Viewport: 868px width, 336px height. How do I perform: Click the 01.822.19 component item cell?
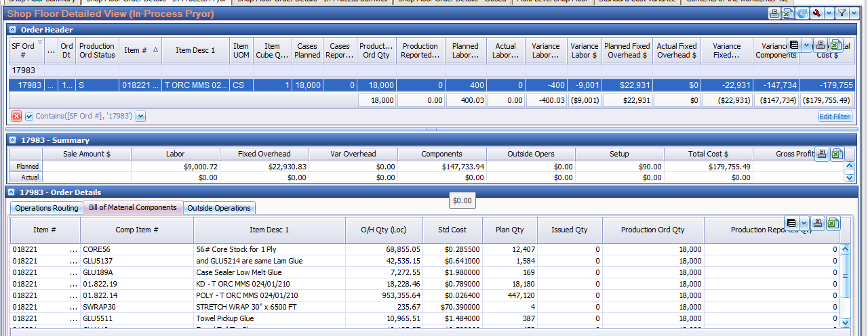[x=137, y=284]
